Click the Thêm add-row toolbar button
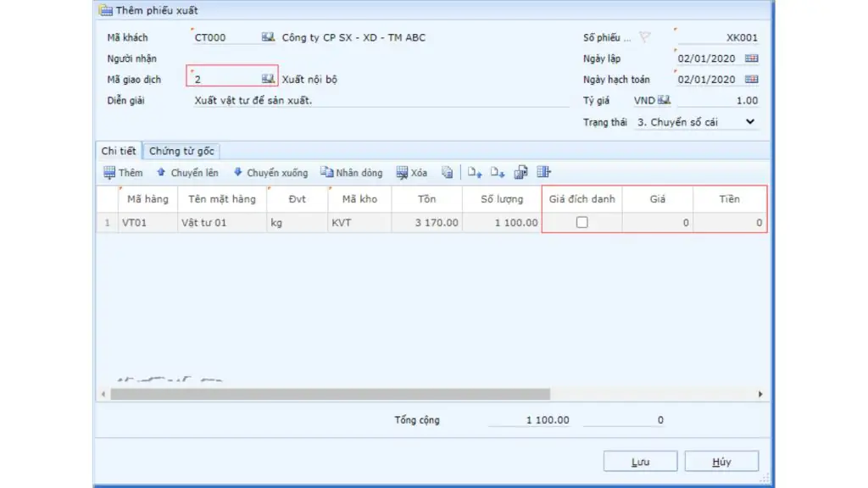Viewport: 868px width, 488px height. tap(123, 173)
